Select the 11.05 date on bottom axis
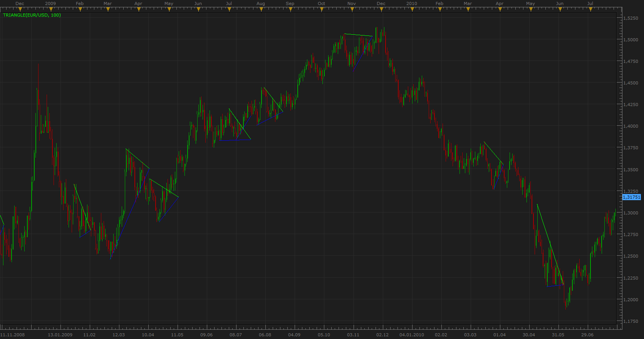The width and height of the screenshot is (644, 339). pos(177,335)
